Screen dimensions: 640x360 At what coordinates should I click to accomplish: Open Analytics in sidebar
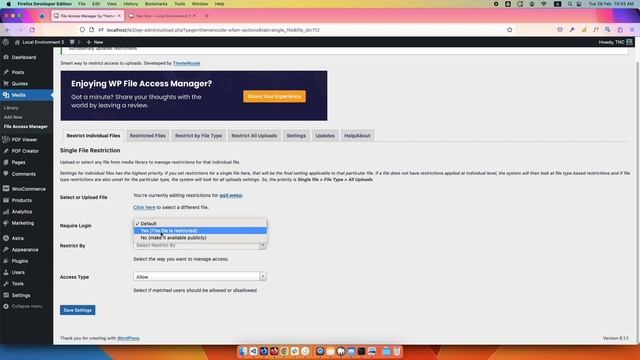pos(22,212)
